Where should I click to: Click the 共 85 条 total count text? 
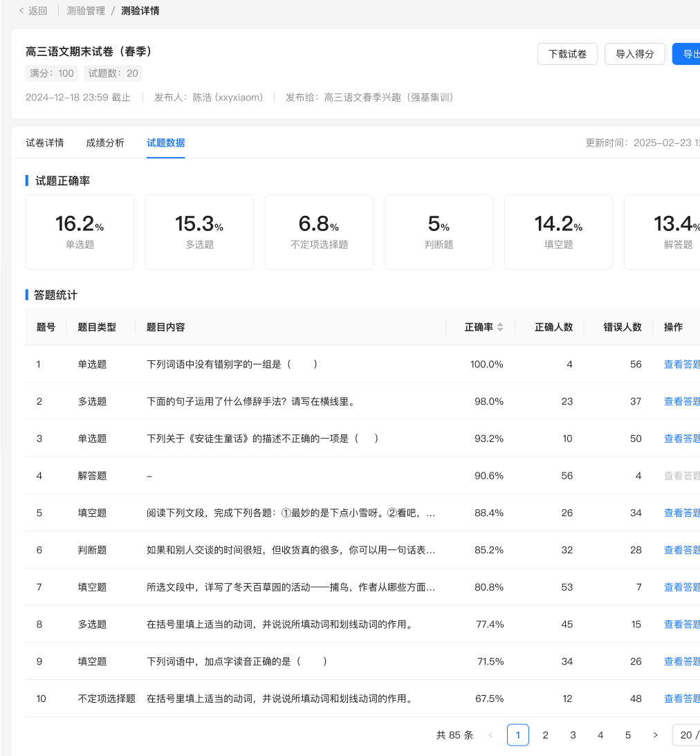(454, 735)
